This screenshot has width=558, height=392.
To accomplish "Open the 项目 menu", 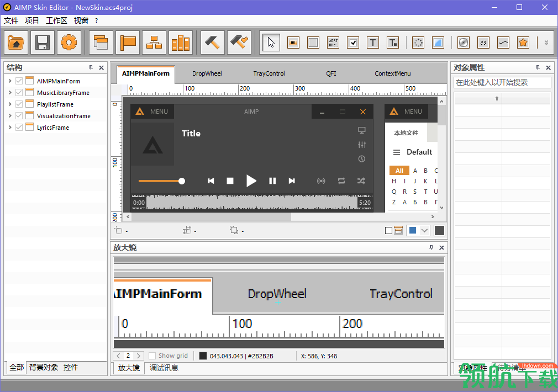I will coord(31,20).
